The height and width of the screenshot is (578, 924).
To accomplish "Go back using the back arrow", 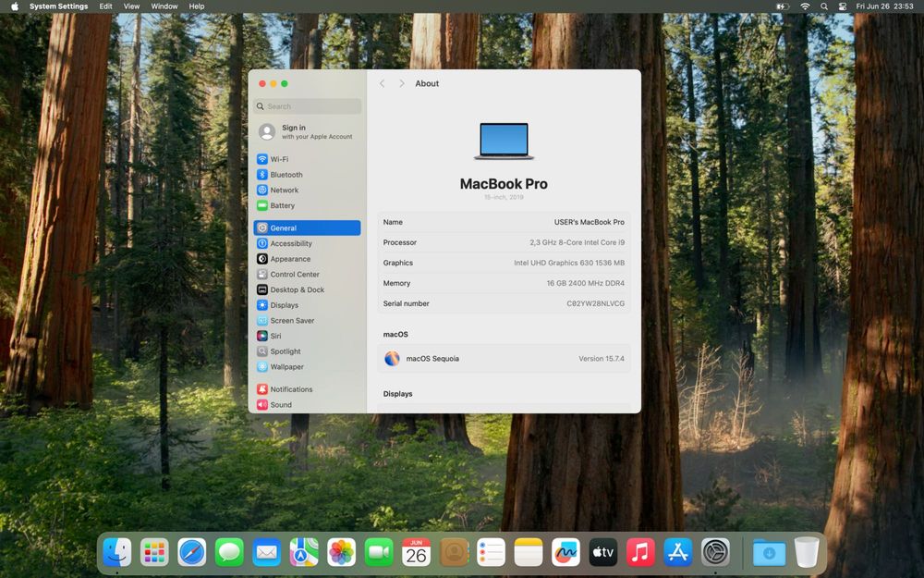I will pyautogui.click(x=382, y=84).
